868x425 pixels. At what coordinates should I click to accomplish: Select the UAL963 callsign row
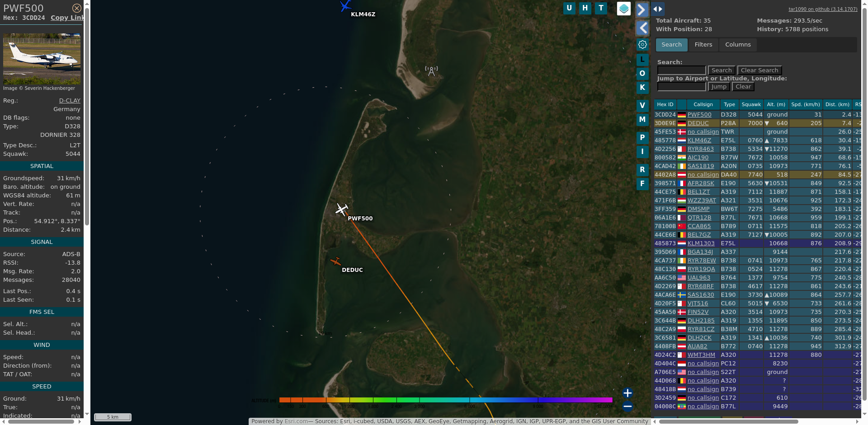tap(699, 278)
